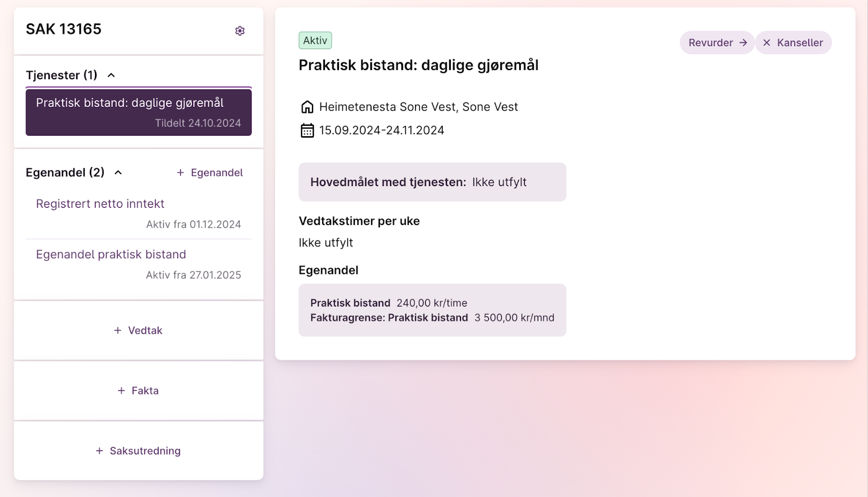Click the plus icon next to Fakta

click(x=122, y=391)
